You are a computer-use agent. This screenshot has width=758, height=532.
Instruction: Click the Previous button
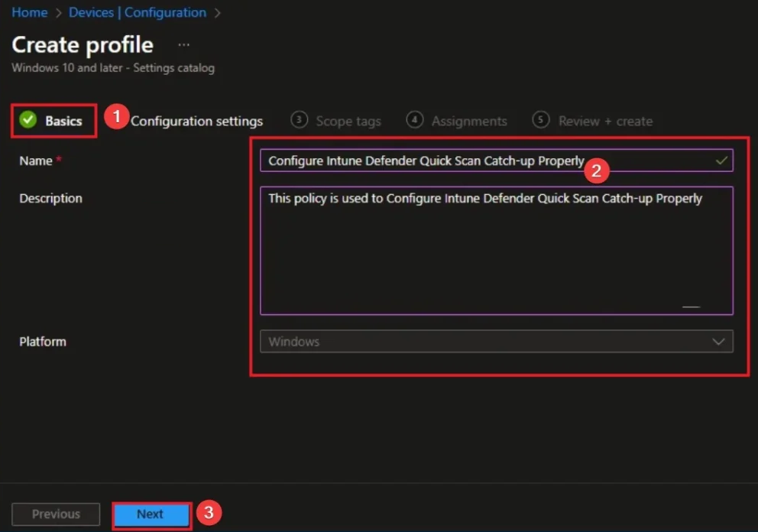tap(56, 514)
